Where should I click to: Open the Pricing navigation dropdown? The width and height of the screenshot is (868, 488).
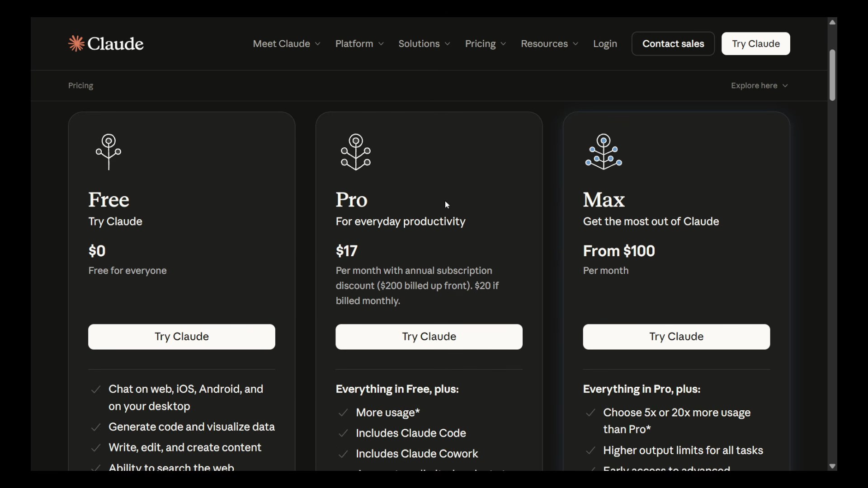tap(486, 44)
